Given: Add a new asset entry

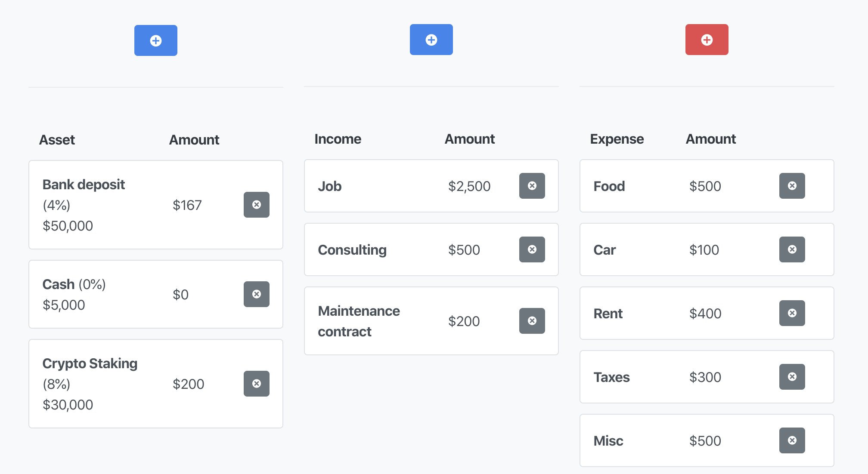Looking at the screenshot, I should tap(156, 40).
